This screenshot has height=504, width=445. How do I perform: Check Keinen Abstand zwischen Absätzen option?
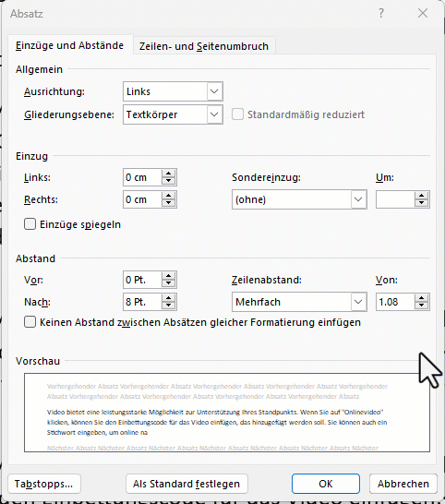30,322
